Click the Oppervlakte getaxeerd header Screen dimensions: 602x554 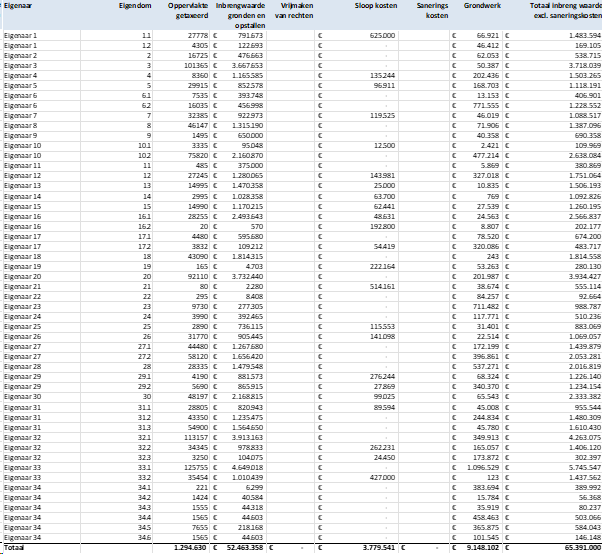click(x=181, y=15)
